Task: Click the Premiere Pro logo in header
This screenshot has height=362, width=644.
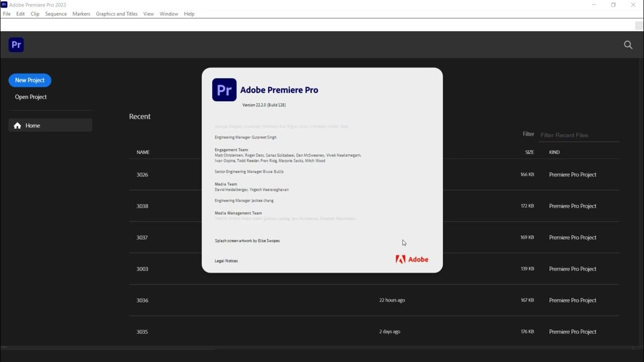Action: point(16,45)
